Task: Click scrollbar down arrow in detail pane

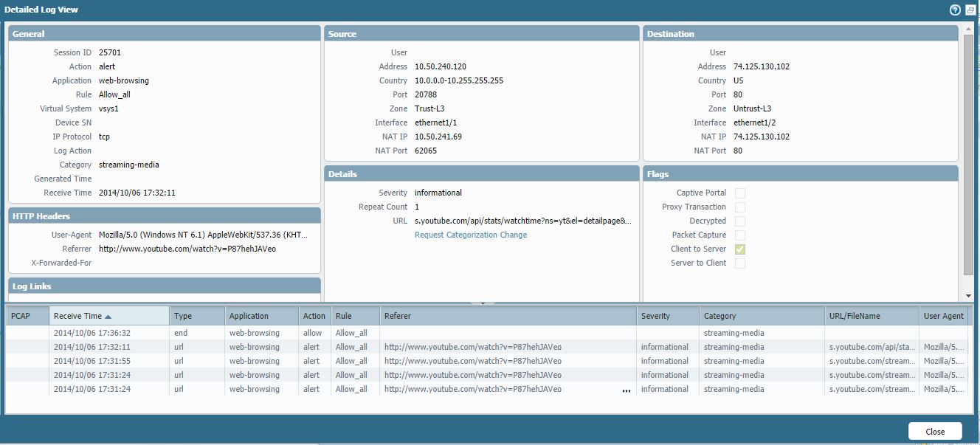Action: point(969,296)
